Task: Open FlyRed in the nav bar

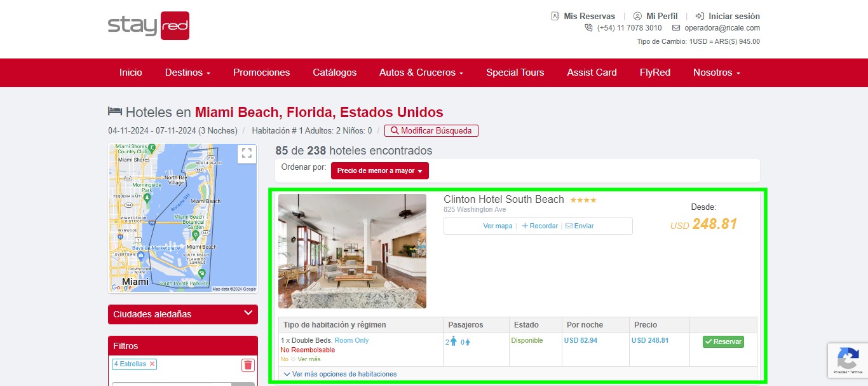Action: point(655,72)
